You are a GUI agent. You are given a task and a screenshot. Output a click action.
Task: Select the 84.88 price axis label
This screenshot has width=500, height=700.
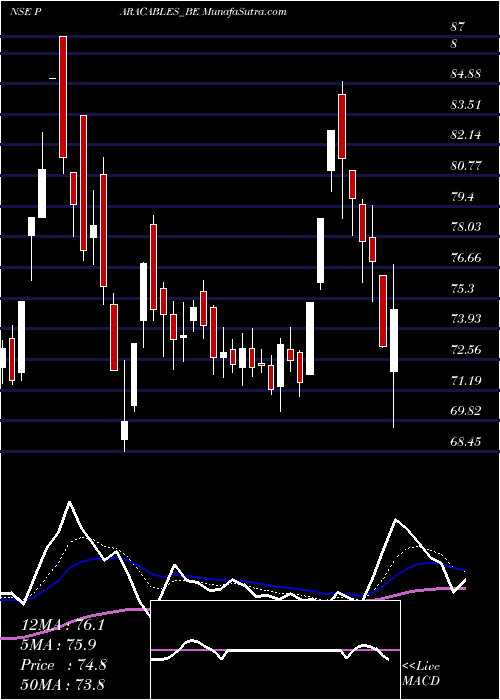pos(466,74)
